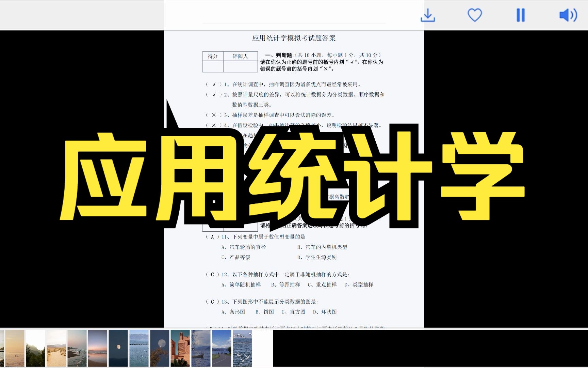Download the video file
This screenshot has height=368, width=588.
coord(428,15)
